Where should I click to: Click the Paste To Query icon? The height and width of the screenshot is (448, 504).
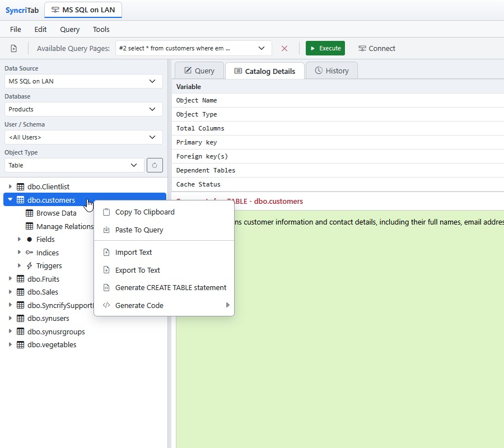[x=106, y=230]
